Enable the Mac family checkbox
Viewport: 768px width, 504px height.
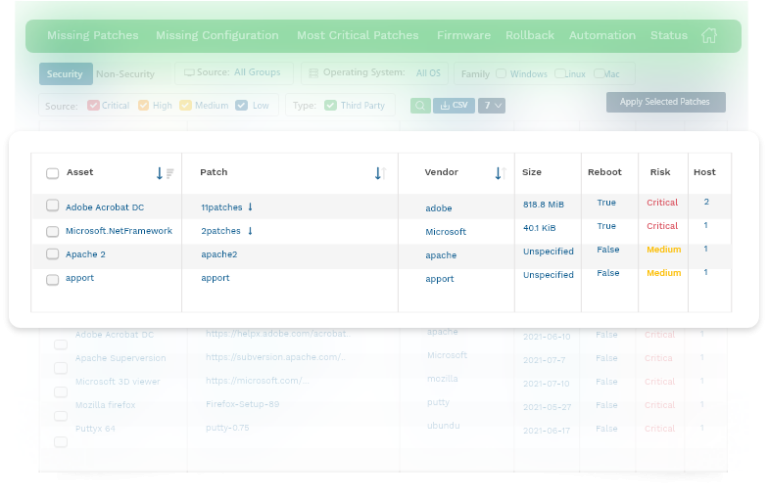coord(599,73)
